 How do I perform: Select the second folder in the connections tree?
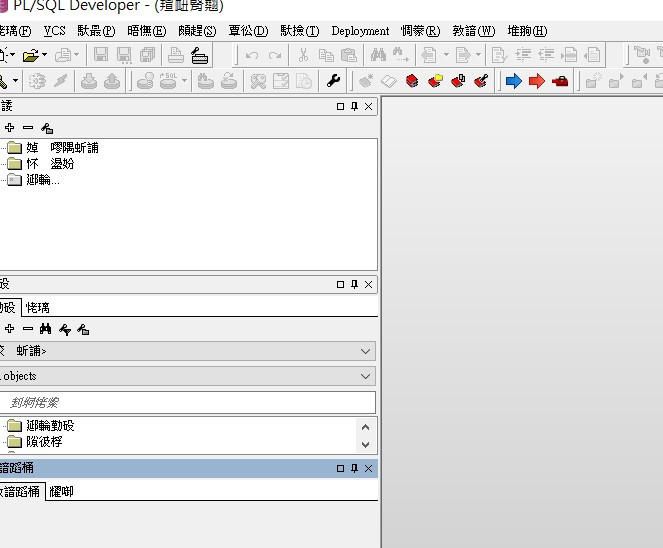pyautogui.click(x=41, y=163)
